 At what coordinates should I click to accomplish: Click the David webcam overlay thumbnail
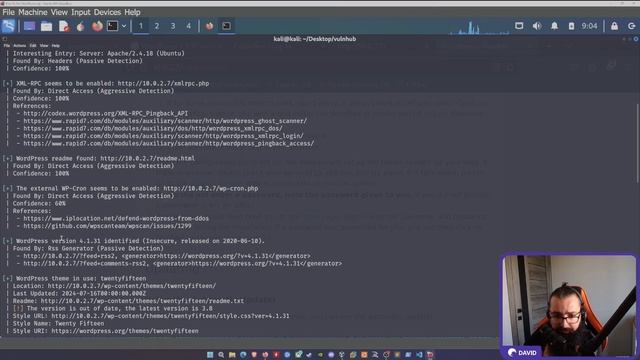[569, 306]
